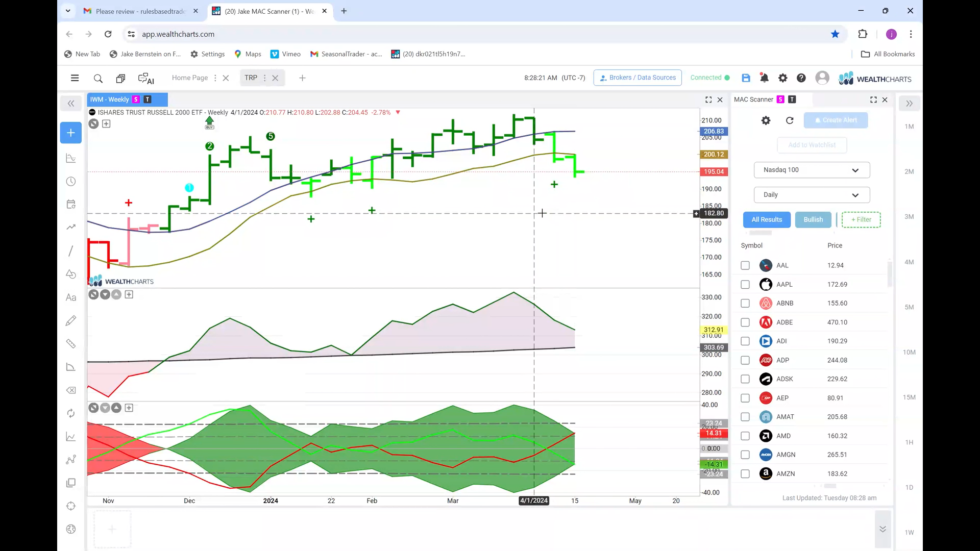Bookmark star in address bar
980x551 pixels.
click(835, 34)
